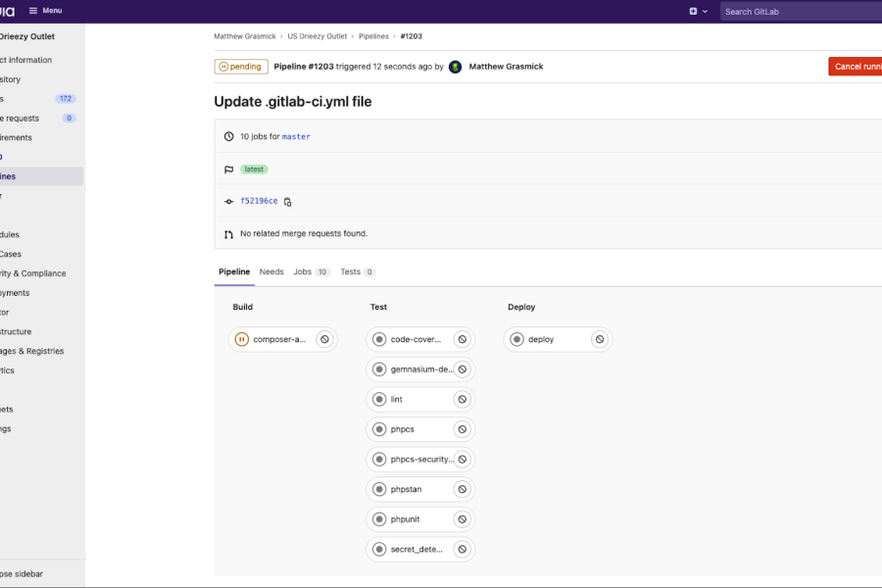Image resolution: width=882 pixels, height=588 pixels.
Task: Cancel the phpcs-security job
Action: [x=463, y=460]
